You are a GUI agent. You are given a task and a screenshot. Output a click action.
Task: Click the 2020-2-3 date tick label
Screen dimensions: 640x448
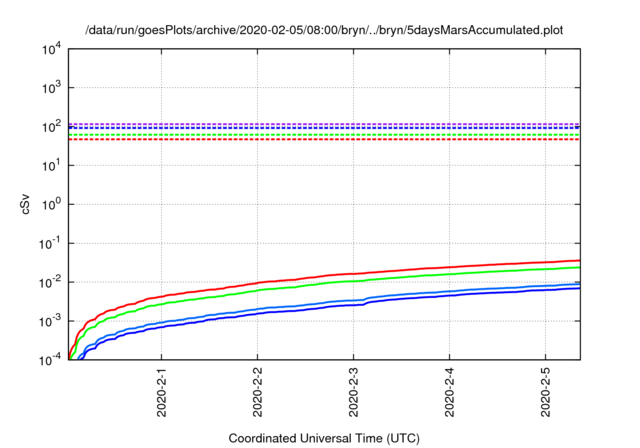pyautogui.click(x=354, y=392)
